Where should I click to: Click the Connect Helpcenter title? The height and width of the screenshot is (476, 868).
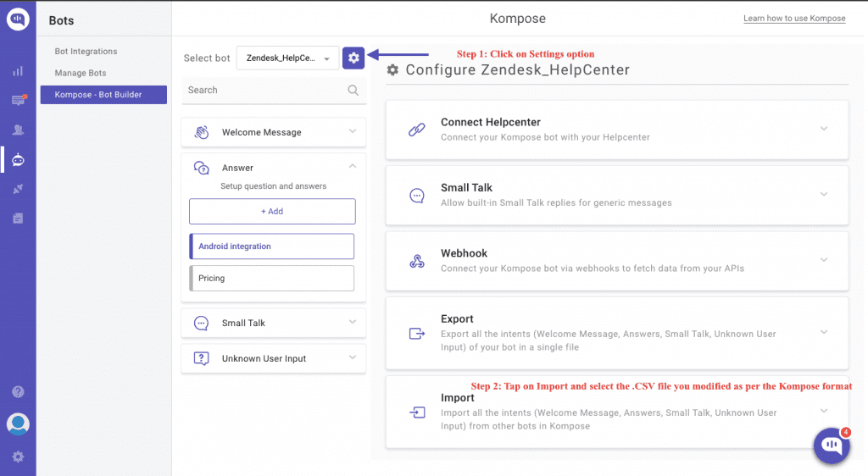(491, 122)
